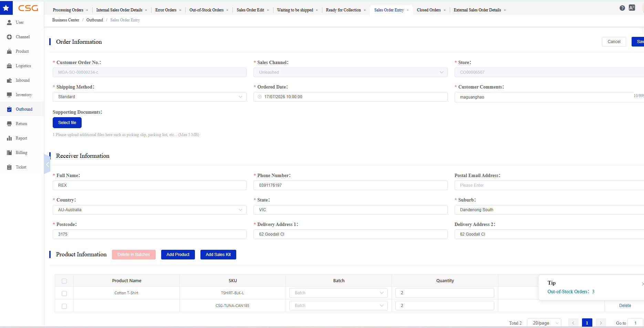The height and width of the screenshot is (328, 644).
Task: Click the Add Product button
Action: (x=178, y=255)
